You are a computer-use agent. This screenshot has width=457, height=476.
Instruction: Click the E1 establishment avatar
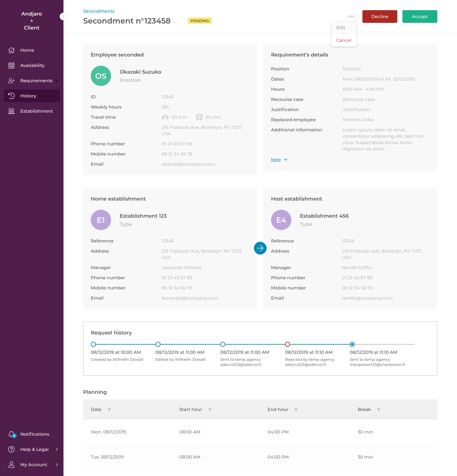tap(101, 220)
